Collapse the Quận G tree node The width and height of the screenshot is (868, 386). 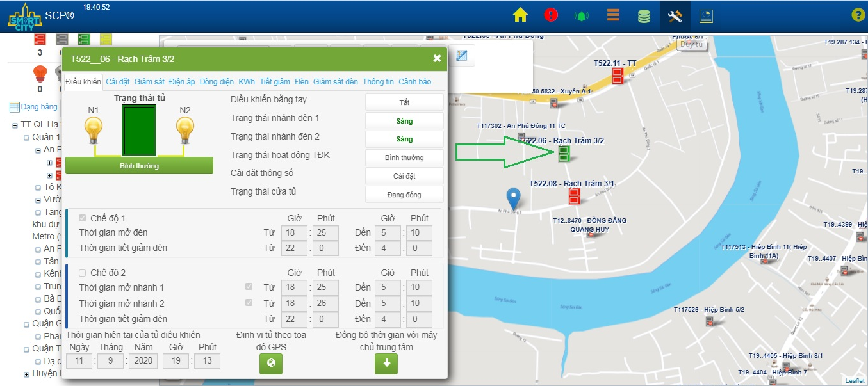(27, 324)
